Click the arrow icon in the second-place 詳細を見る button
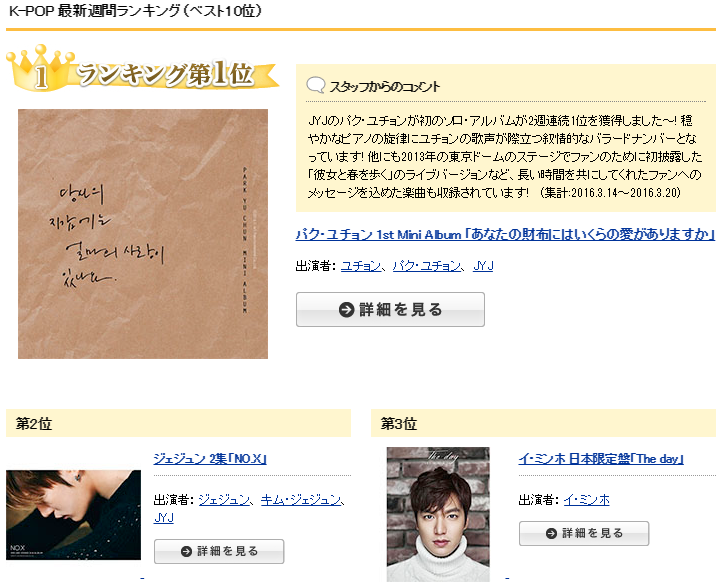 point(186,551)
